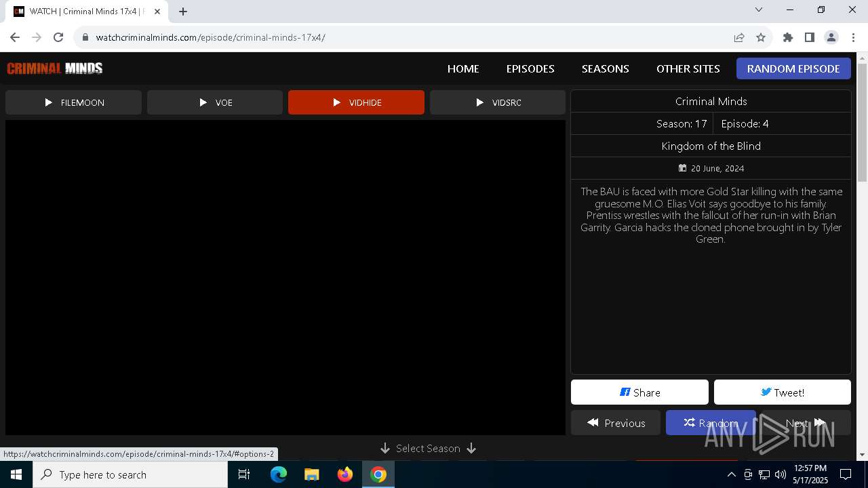Open the Extensions puzzle icon
Image resolution: width=868 pixels, height=488 pixels.
788,37
